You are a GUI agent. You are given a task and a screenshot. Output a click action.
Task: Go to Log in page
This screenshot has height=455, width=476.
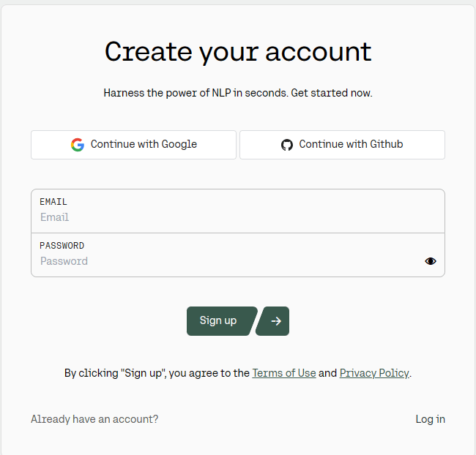coord(430,419)
